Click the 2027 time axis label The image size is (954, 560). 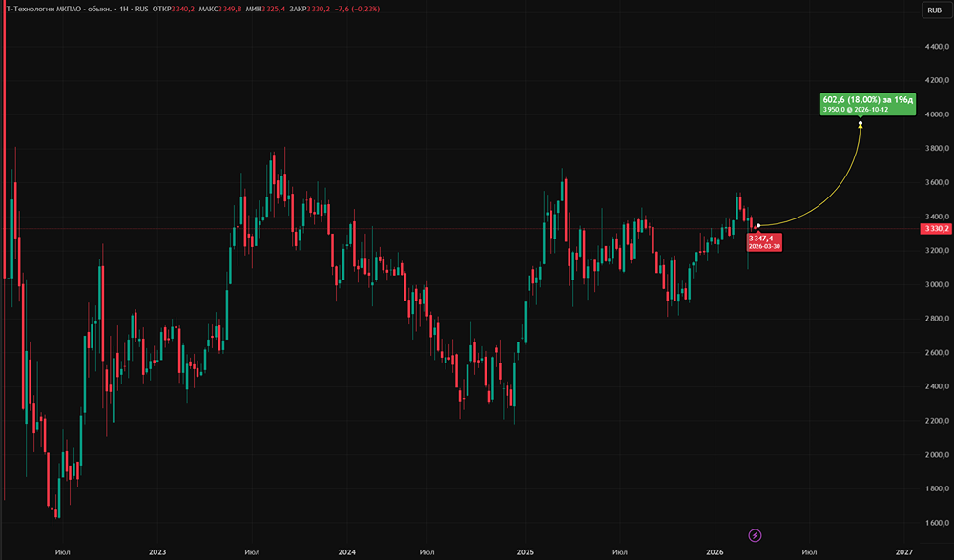coord(904,552)
